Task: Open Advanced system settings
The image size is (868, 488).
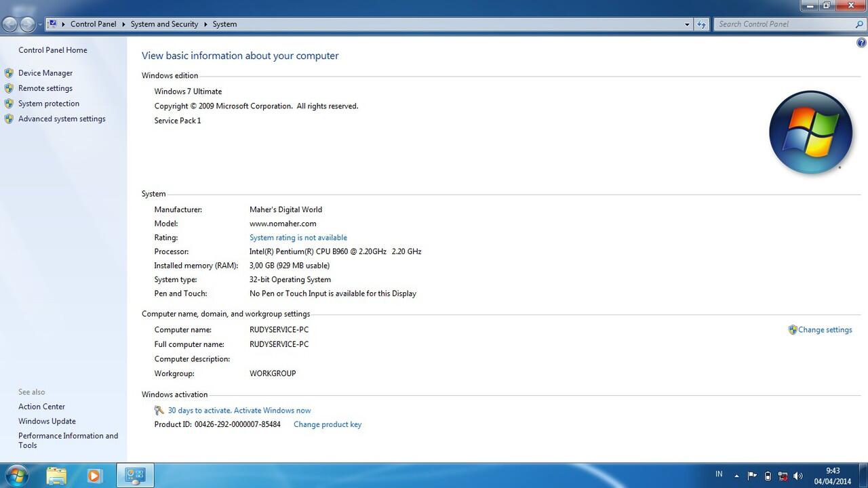Action: click(62, 119)
